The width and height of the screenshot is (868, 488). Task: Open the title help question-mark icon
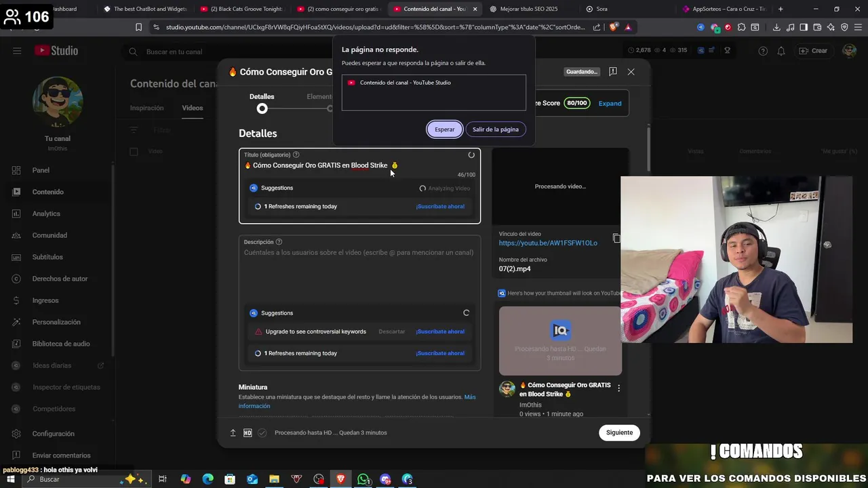coord(296,155)
